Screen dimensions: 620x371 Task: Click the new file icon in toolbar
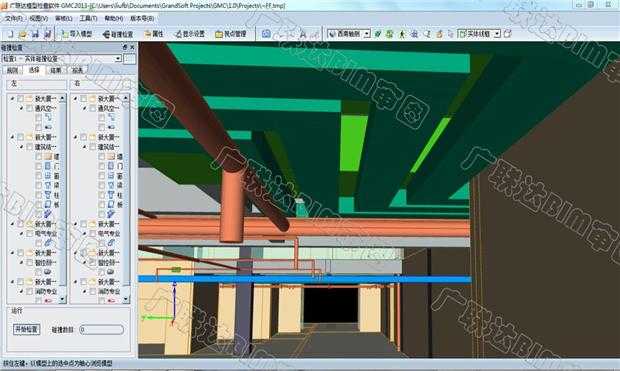(x=11, y=34)
